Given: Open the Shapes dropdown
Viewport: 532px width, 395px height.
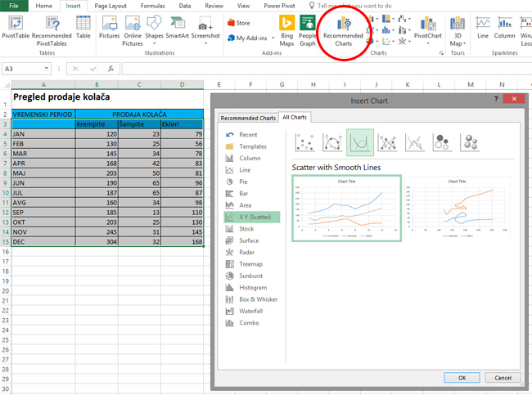Looking at the screenshot, I should click(154, 28).
